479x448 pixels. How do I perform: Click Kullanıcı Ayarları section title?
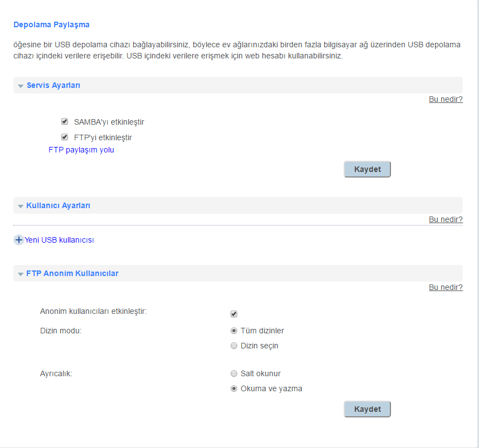pyautogui.click(x=58, y=205)
